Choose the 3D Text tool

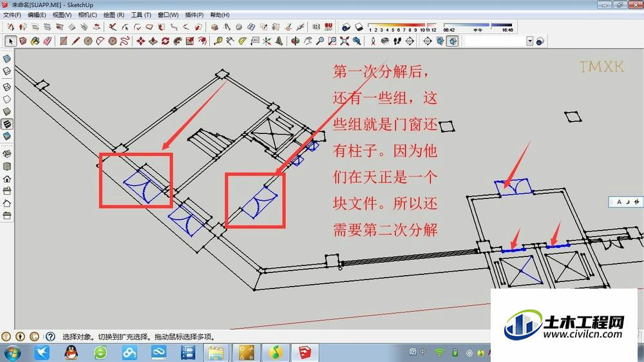coord(279,41)
